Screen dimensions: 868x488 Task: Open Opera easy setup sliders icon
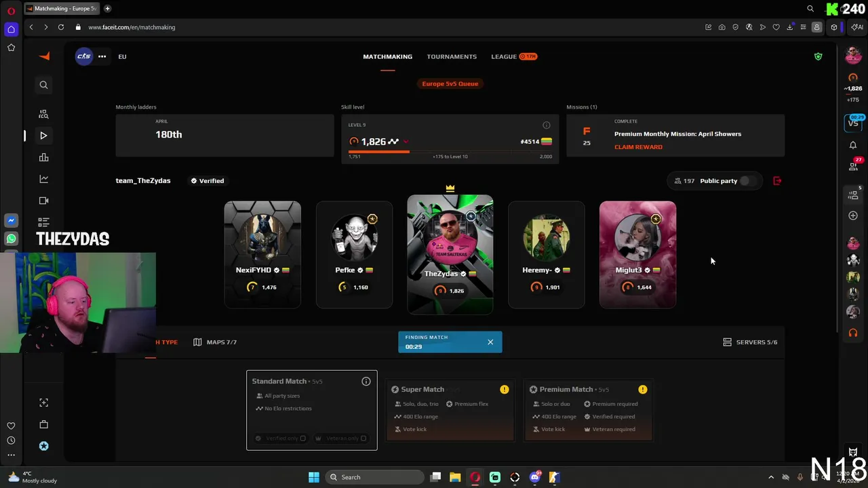coord(803,27)
